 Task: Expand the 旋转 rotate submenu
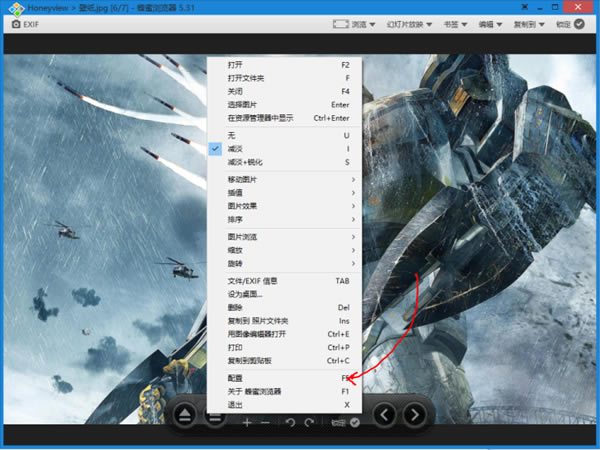284,264
